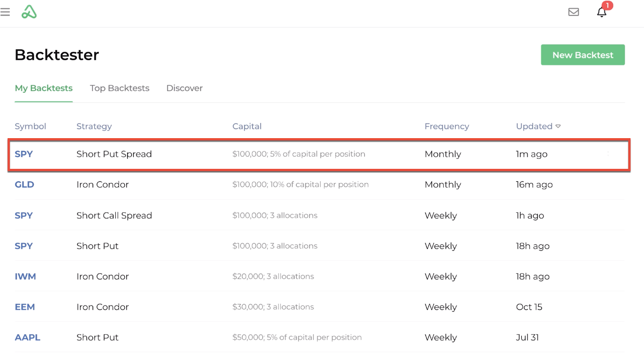Sort by the Symbol column header
Screen dimensions: 644x363
(31, 126)
